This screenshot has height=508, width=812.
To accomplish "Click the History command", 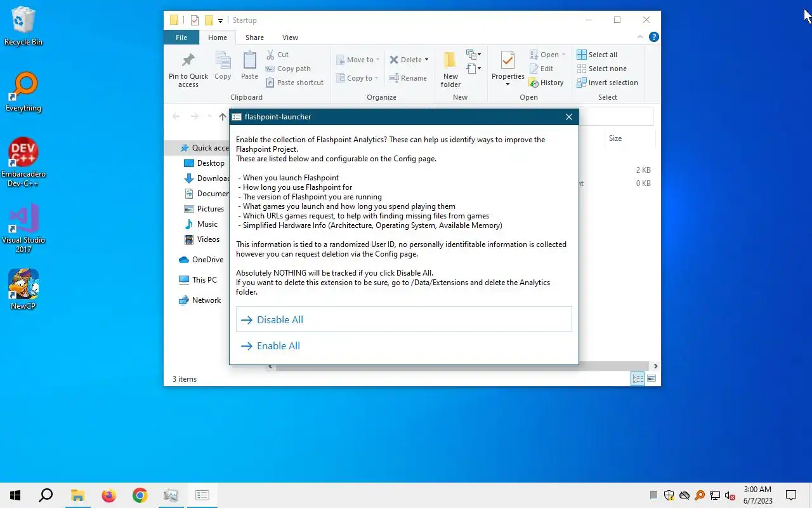I will [546, 83].
